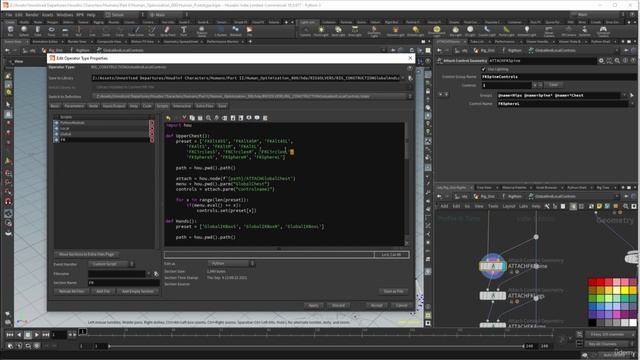This screenshot has height=360, width=640.
Task: Click the Box shelf tool
Action: 11,31
